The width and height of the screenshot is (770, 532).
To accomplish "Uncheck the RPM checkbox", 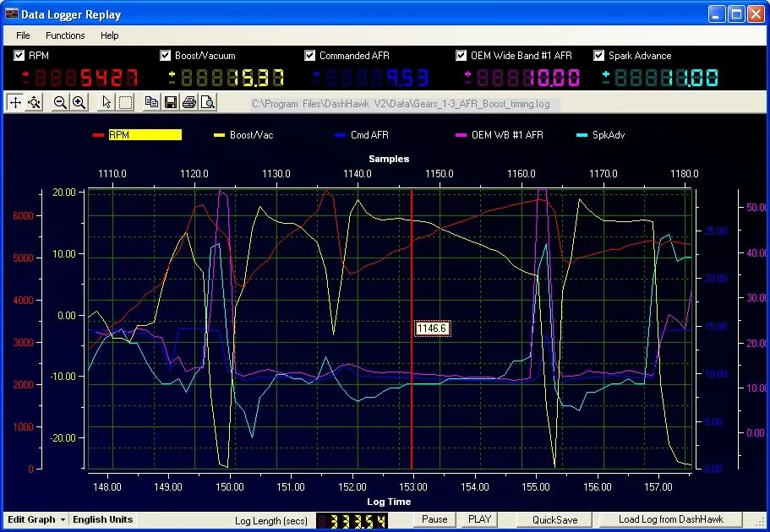I will (19, 56).
